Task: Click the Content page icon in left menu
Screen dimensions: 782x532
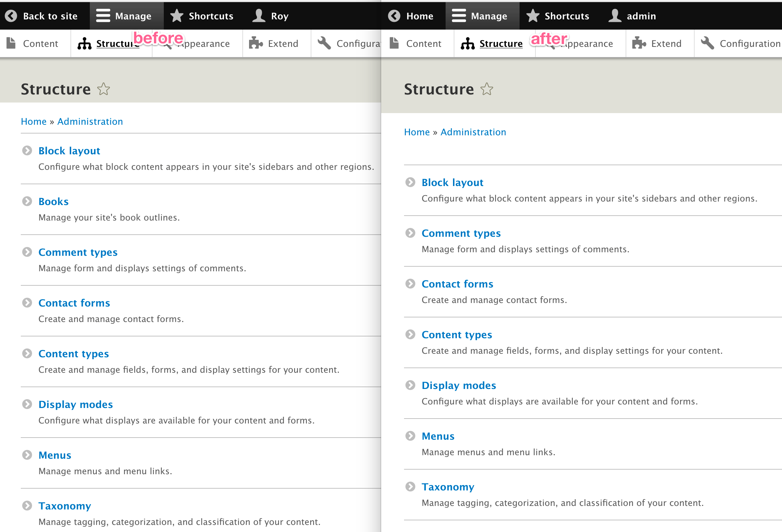Action: point(11,43)
